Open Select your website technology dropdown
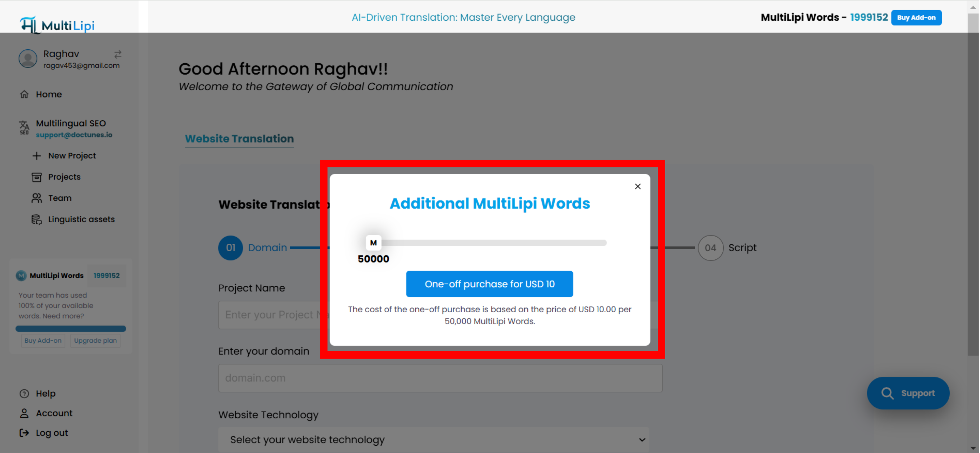 (x=434, y=440)
